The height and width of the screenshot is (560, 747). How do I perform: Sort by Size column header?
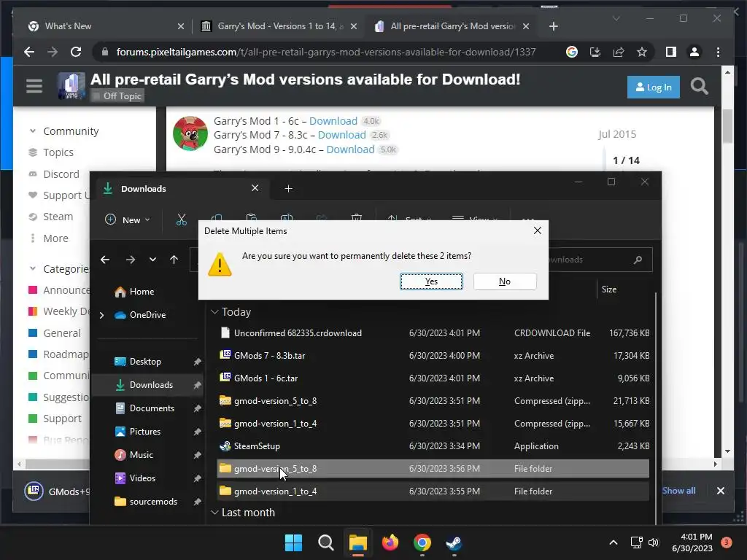[609, 289]
